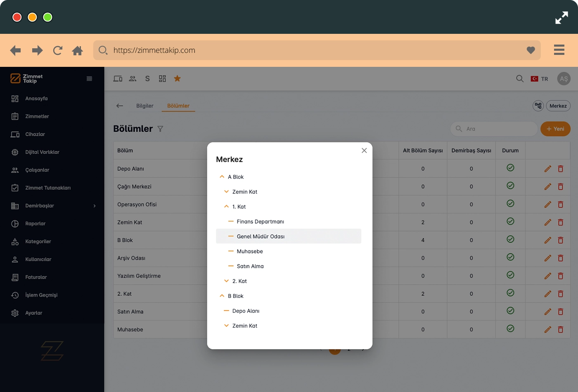Collapse the 1. Kat tree node

pos(226,206)
